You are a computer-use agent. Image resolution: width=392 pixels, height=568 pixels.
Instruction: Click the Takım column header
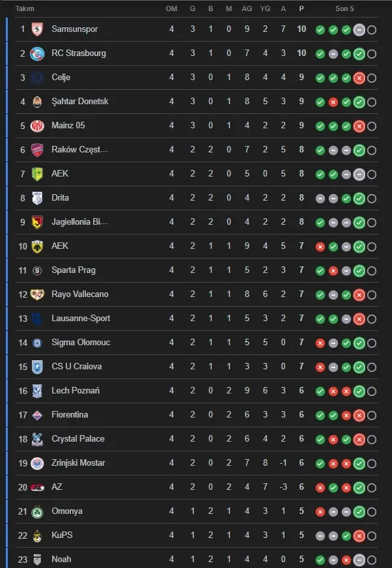coord(24,9)
